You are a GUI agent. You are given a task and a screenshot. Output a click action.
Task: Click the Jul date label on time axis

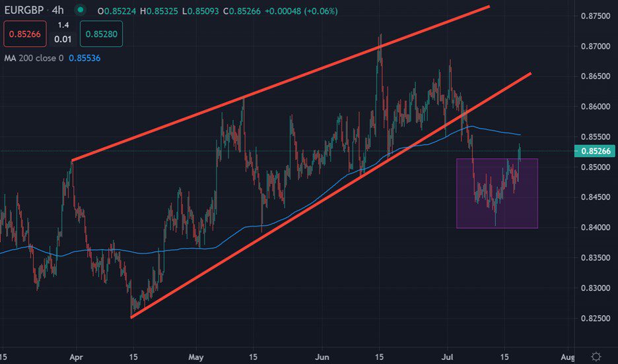click(448, 357)
